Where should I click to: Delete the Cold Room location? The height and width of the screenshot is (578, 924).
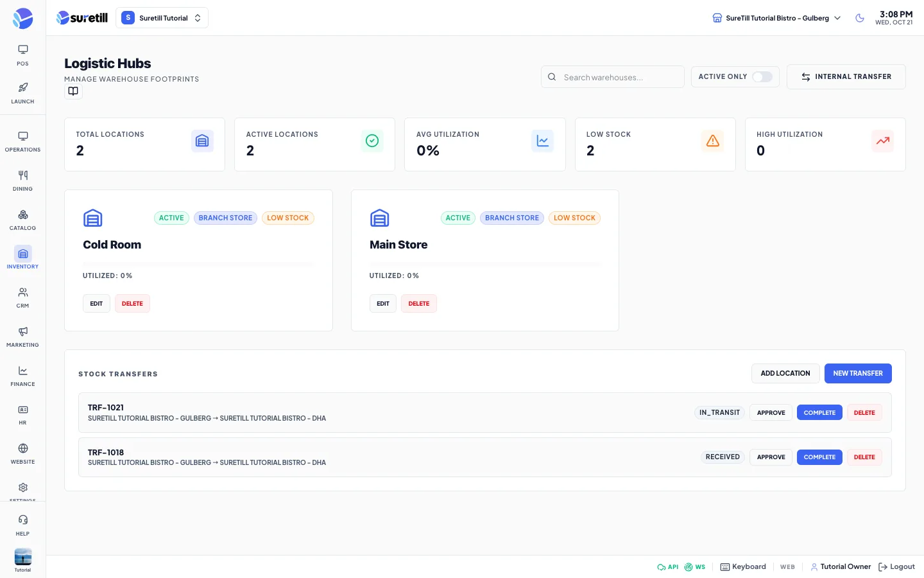132,304
